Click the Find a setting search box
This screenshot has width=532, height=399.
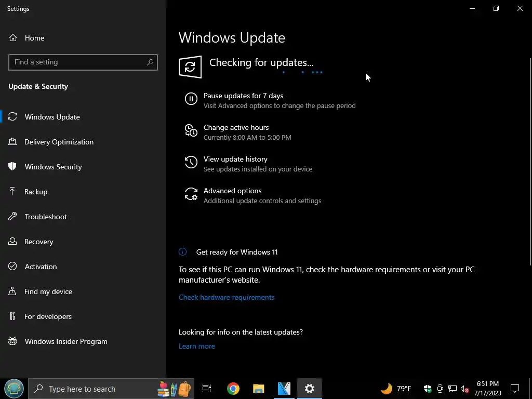tap(83, 62)
